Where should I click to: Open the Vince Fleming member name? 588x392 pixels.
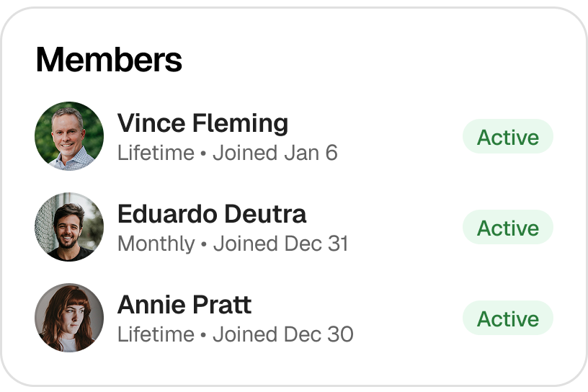(202, 123)
